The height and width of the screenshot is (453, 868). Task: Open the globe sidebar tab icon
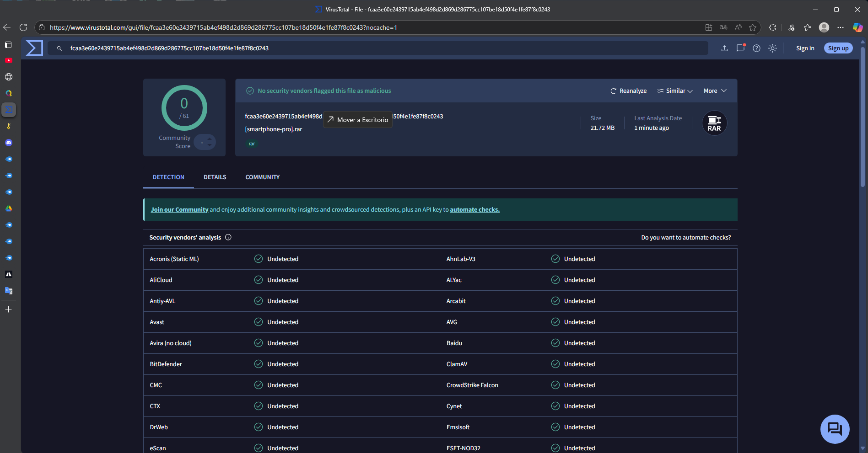click(x=9, y=77)
